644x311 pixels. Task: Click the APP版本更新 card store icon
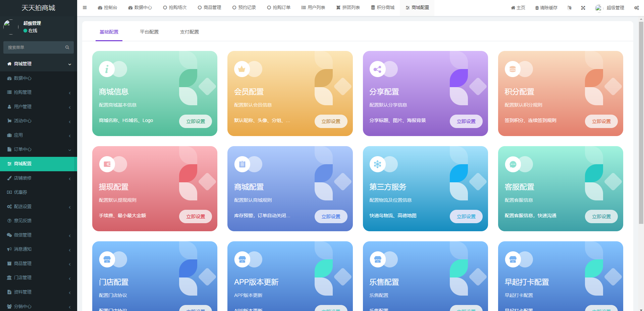(x=242, y=259)
